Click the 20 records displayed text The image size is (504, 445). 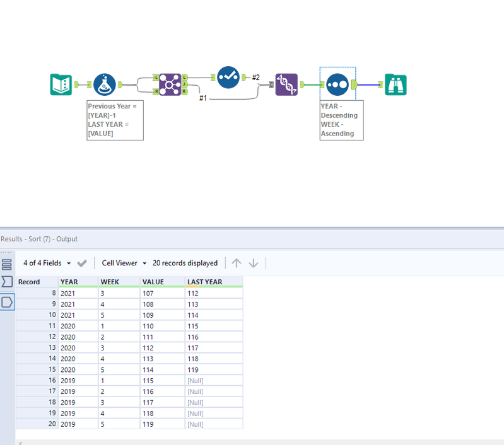click(185, 263)
